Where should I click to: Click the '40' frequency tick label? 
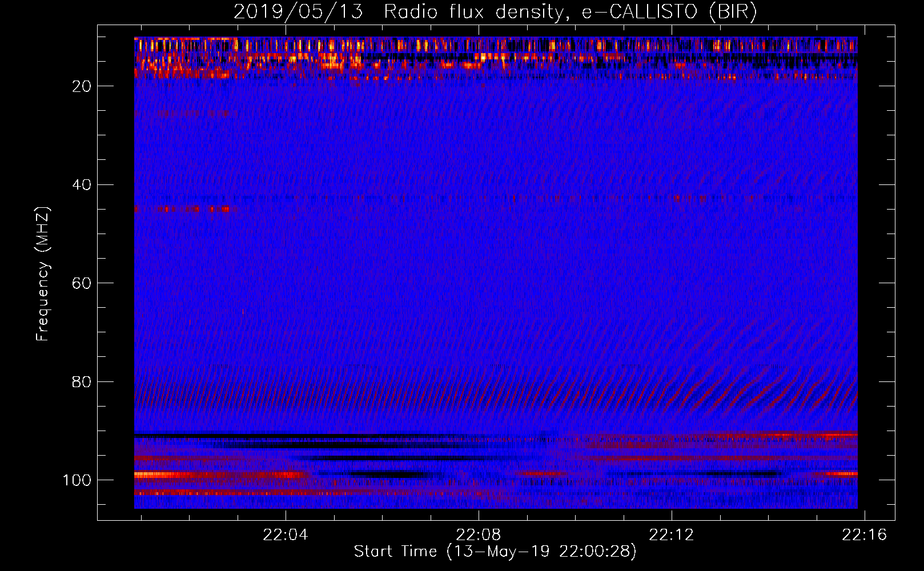click(x=82, y=185)
